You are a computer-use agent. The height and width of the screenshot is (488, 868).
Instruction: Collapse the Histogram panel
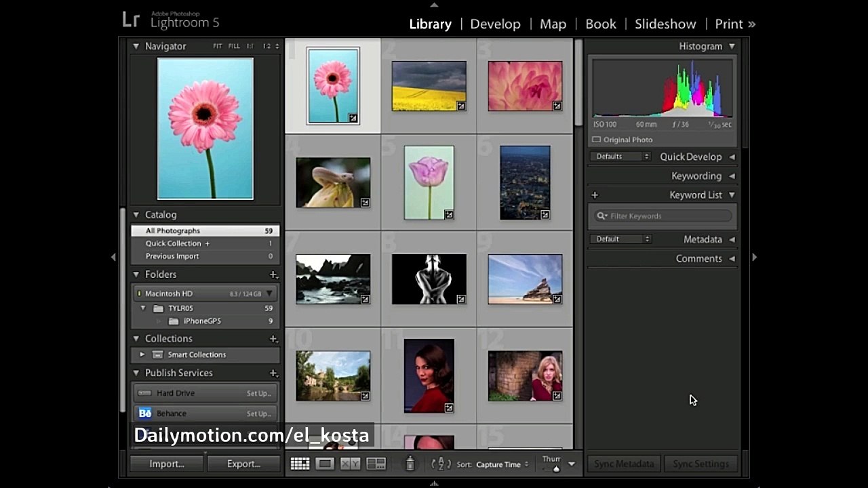[732, 46]
